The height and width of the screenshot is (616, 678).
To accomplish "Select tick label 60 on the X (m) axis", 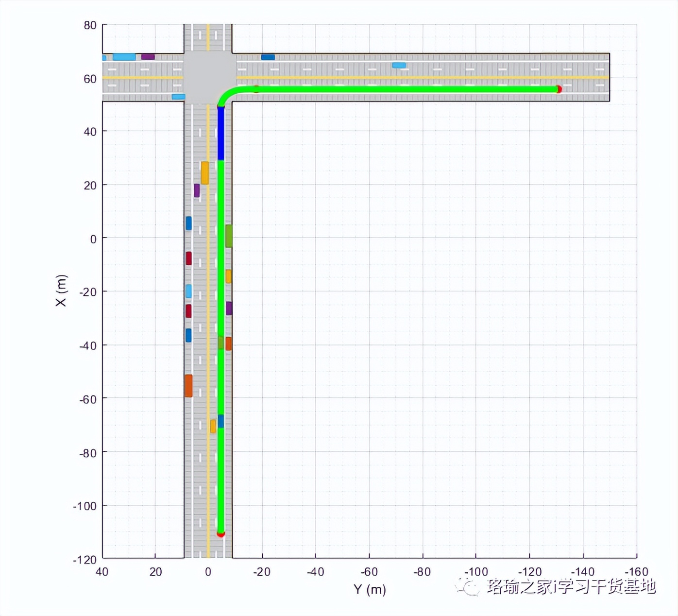I will 90,79.
